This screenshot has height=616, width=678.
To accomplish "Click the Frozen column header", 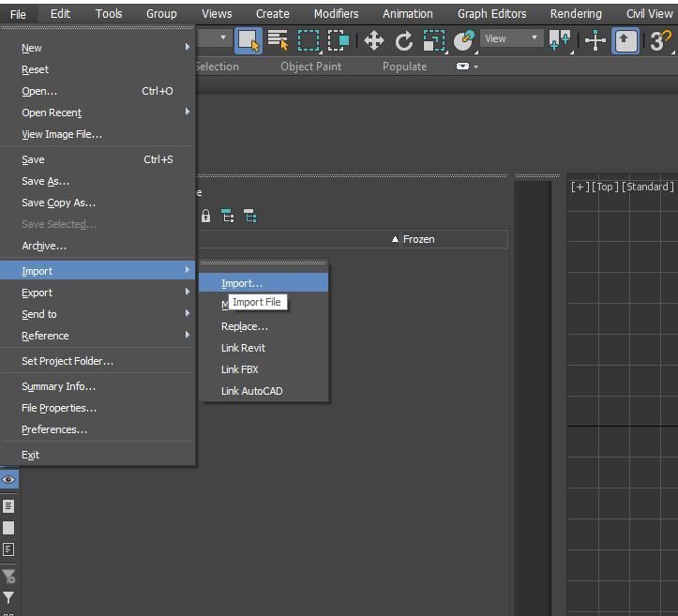I will [419, 239].
